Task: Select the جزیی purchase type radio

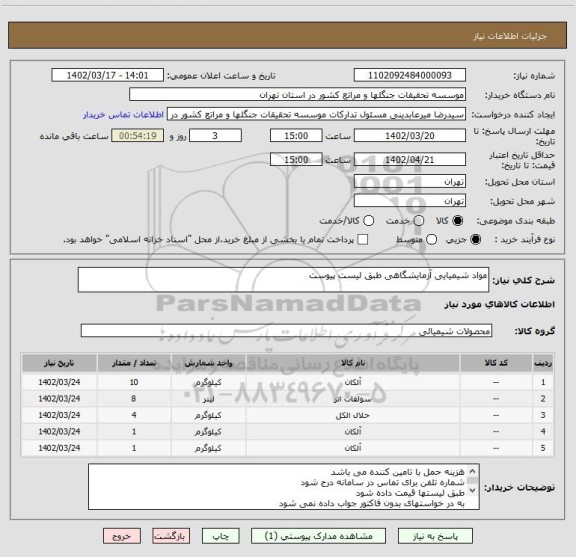Action: pyautogui.click(x=475, y=240)
